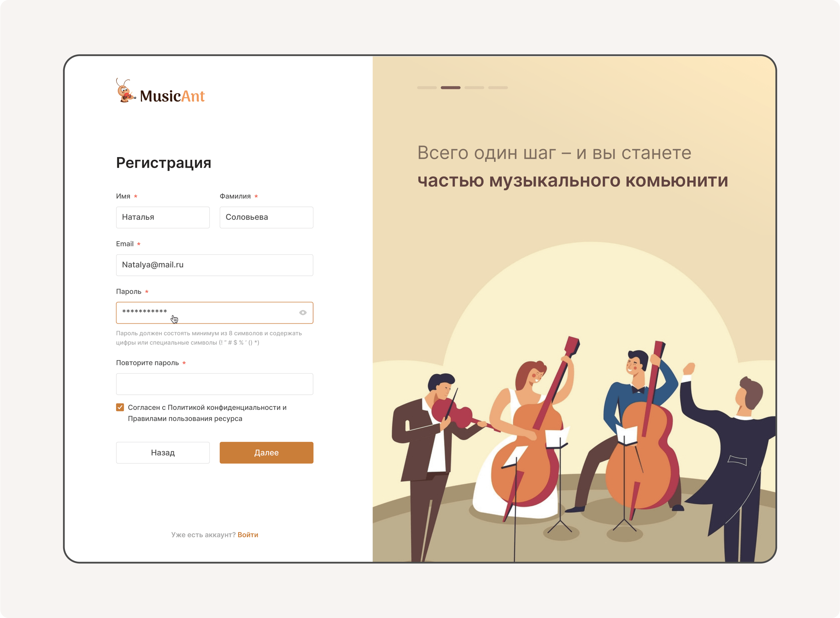Show password with the eye icon

(x=303, y=312)
